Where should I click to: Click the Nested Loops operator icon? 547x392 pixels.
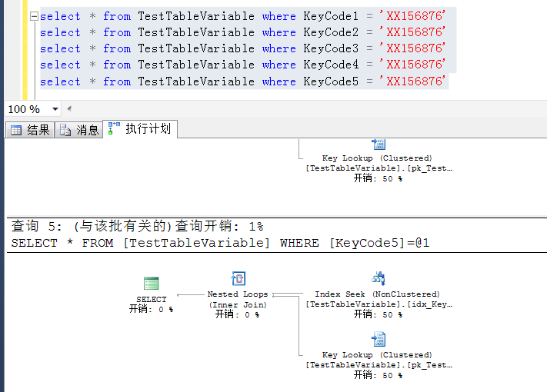click(x=238, y=279)
